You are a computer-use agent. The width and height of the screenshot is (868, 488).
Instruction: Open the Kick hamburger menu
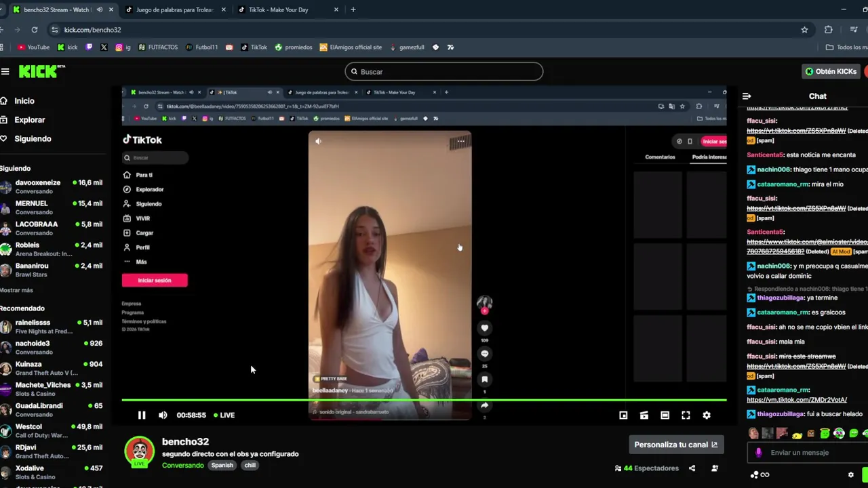5,71
